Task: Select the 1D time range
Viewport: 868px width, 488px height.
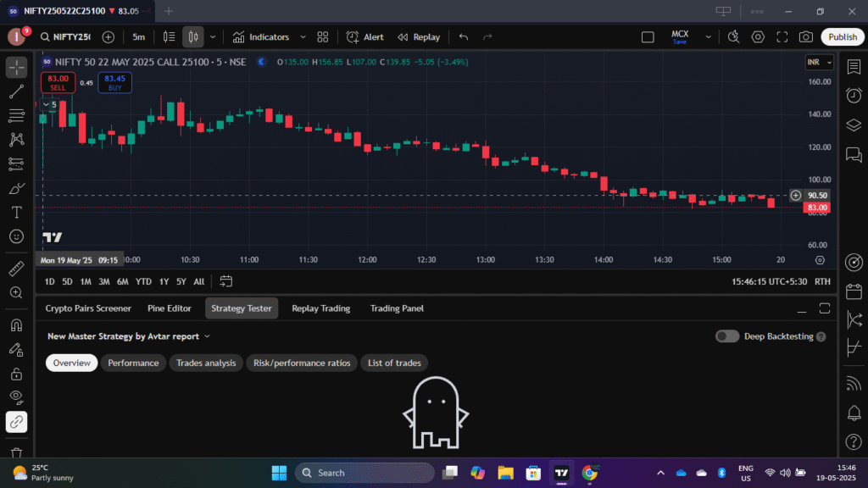Action: tap(49, 281)
